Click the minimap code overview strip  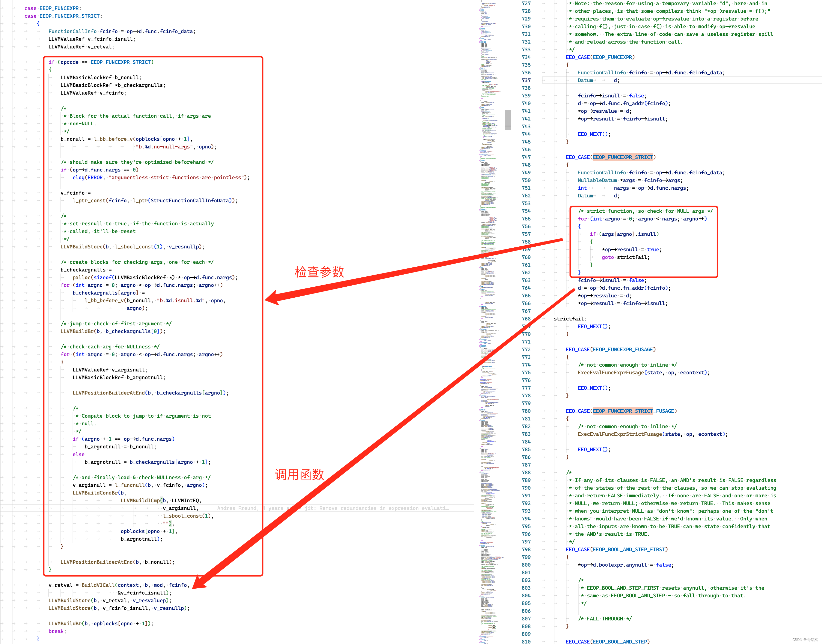coord(492,322)
